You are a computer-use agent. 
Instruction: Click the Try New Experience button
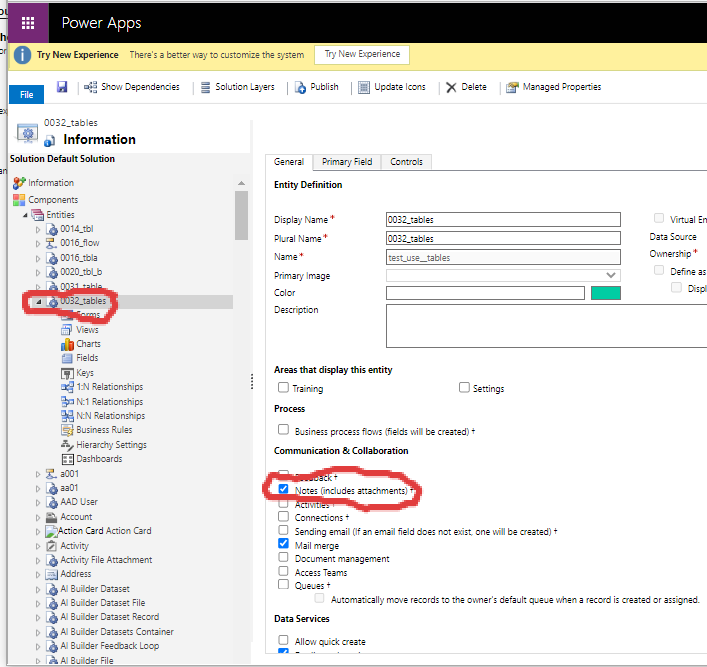point(361,54)
